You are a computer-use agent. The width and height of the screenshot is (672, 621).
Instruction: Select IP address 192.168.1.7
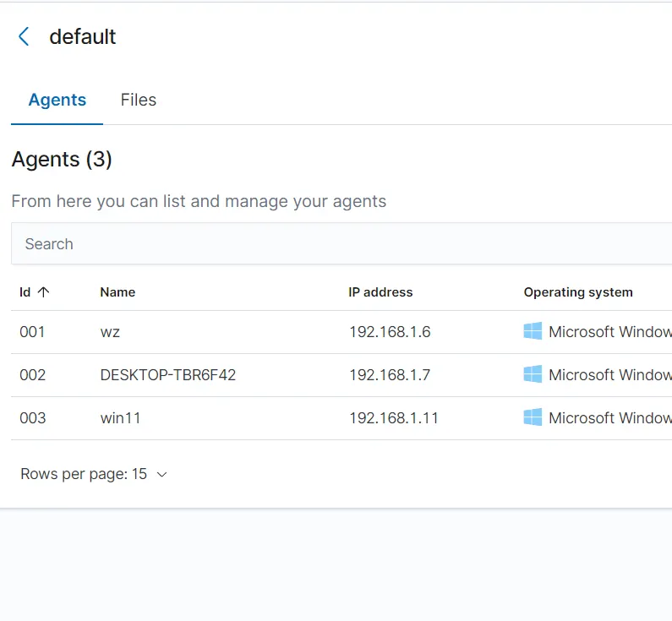click(390, 375)
